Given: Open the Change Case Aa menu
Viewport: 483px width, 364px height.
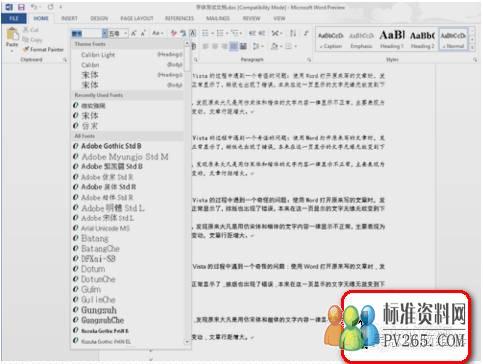Looking at the screenshot, I should click(x=157, y=33).
